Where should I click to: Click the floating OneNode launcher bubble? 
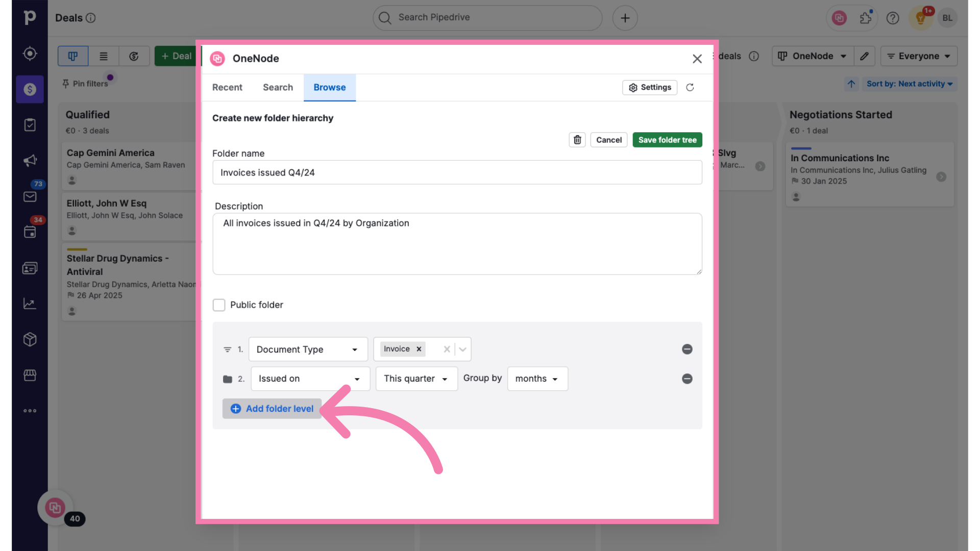55,508
